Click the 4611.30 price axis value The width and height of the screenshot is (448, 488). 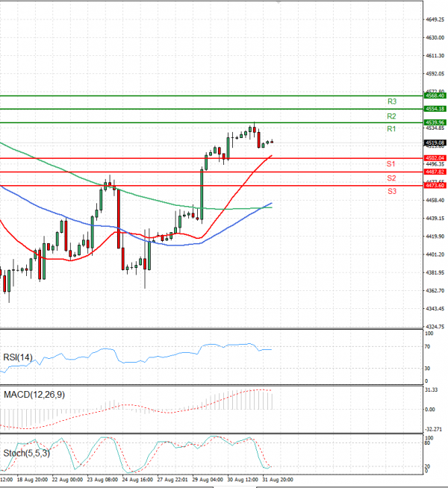(x=435, y=56)
